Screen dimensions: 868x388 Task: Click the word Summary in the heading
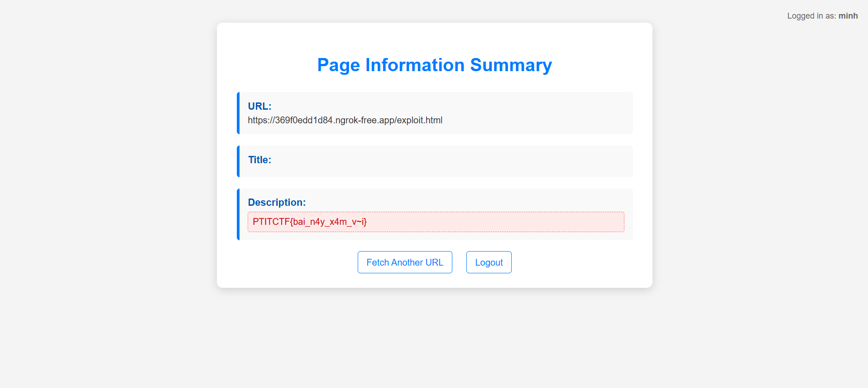(511, 65)
